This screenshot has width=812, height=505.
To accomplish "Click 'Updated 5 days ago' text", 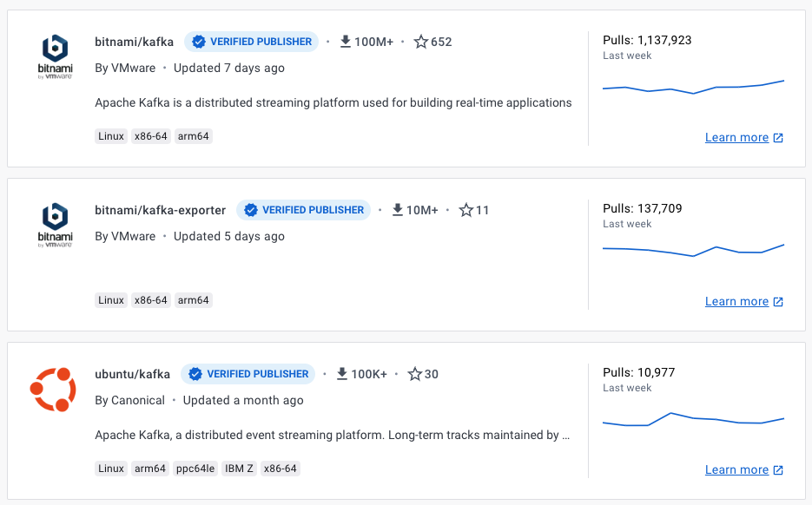I will tap(229, 237).
